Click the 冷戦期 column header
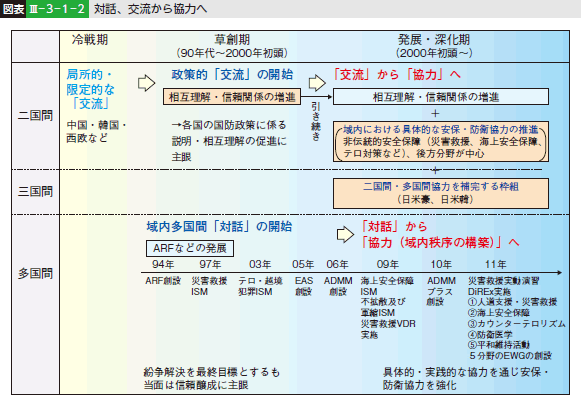Screen dimensions: 581x395 pos(90,40)
